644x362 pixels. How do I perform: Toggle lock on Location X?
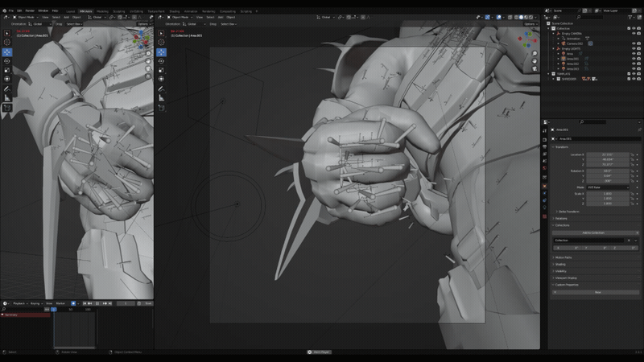pyautogui.click(x=633, y=154)
